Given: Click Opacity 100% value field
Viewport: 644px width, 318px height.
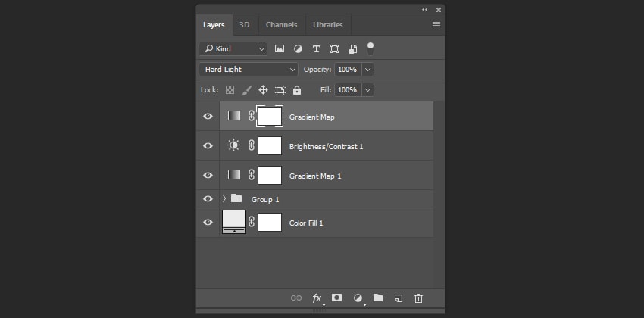Looking at the screenshot, I should pos(348,70).
